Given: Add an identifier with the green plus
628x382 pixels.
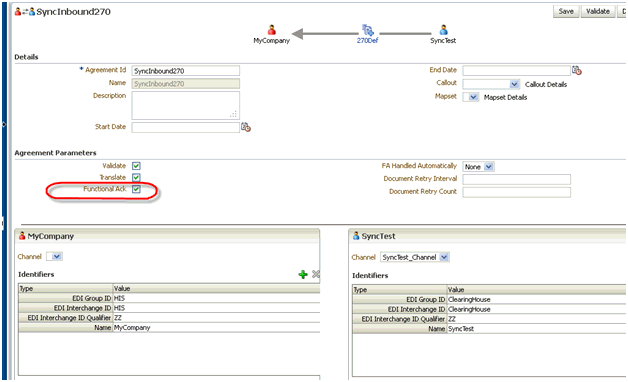Looking at the screenshot, I should tap(303, 274).
